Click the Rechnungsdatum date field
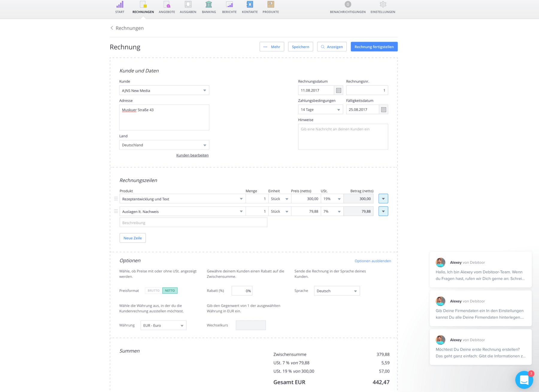 pos(316,90)
